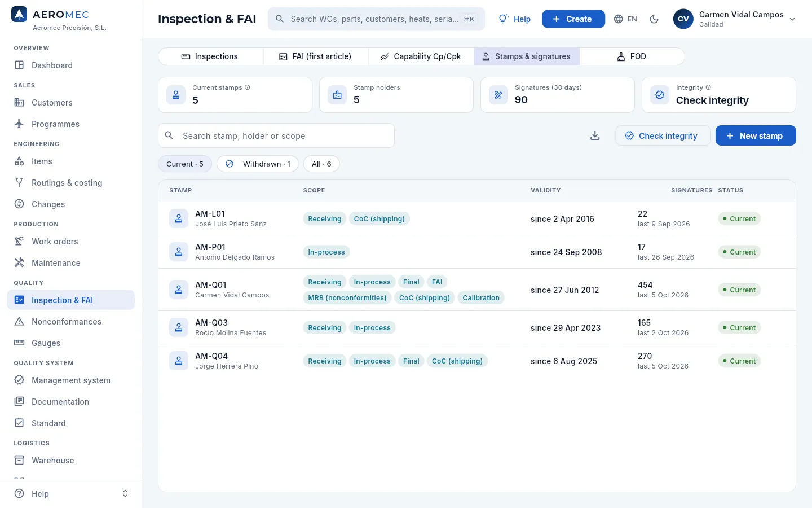Open Management system page
812x508 pixels.
(x=70, y=380)
